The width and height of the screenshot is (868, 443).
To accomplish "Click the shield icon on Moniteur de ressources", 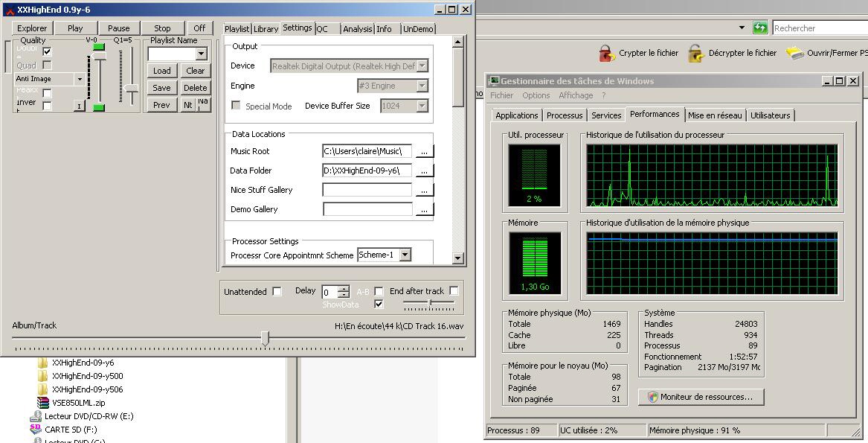I will tap(652, 397).
